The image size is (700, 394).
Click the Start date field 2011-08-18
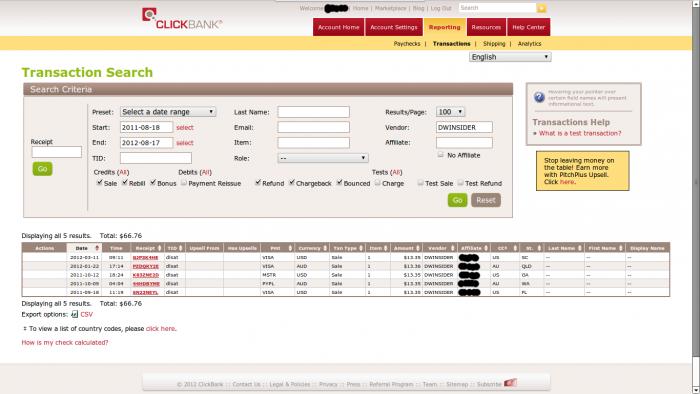click(146, 127)
